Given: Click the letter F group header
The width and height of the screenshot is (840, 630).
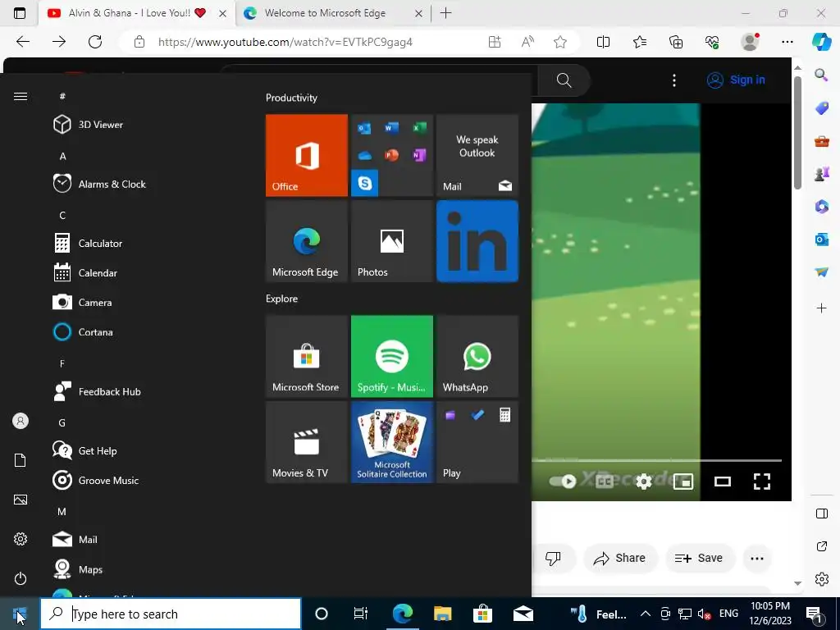Looking at the screenshot, I should 62,363.
